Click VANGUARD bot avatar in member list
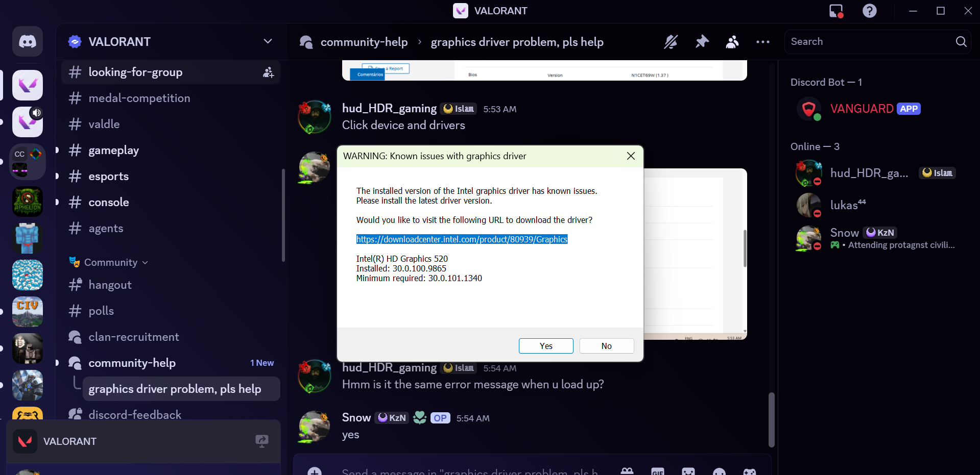The width and height of the screenshot is (980, 475). click(809, 109)
